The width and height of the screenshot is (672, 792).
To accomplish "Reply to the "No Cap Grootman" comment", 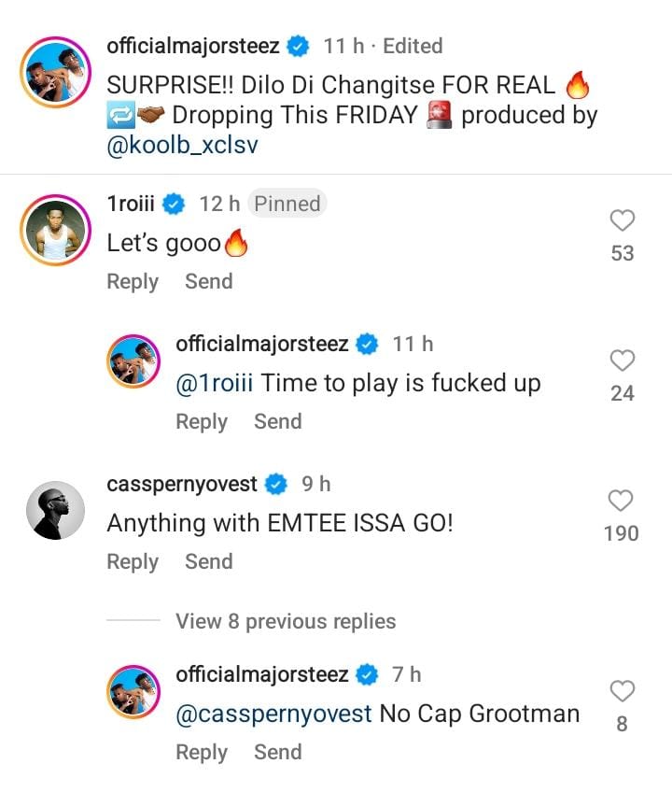I will click(202, 752).
